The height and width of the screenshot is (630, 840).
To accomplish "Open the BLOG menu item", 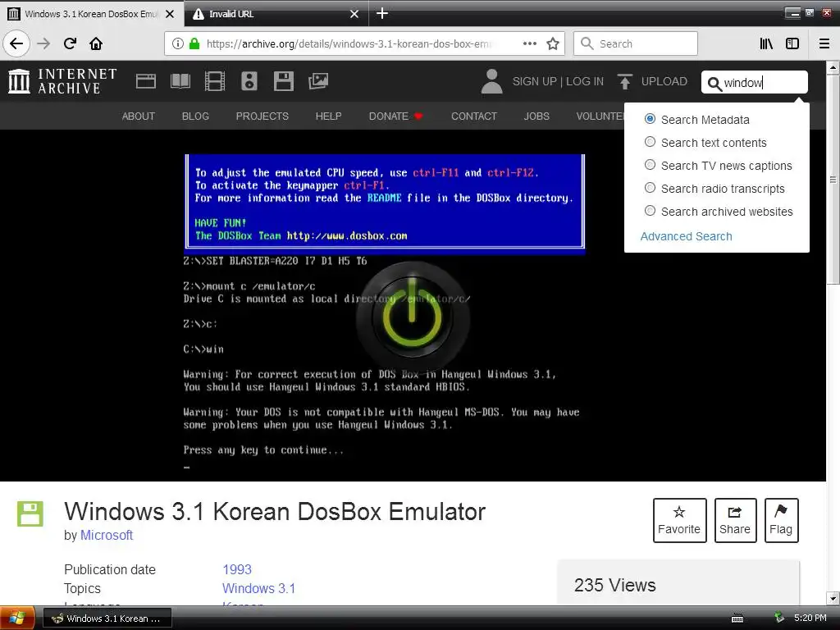I will (195, 116).
